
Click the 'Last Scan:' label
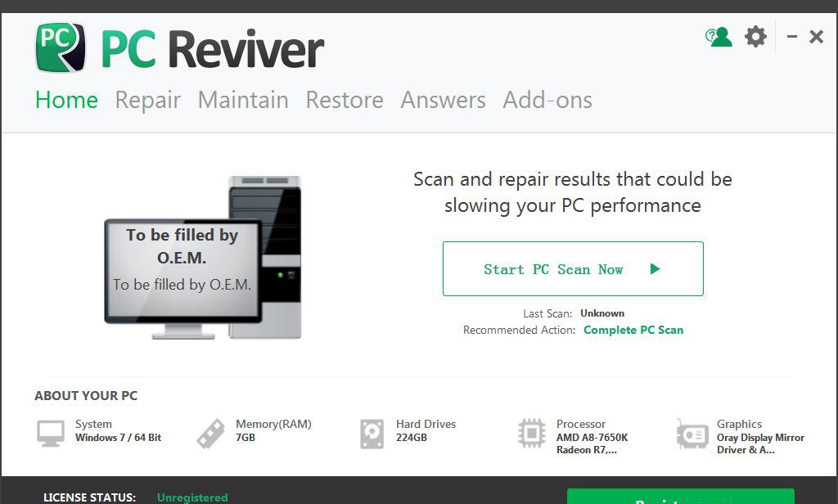pos(547,313)
